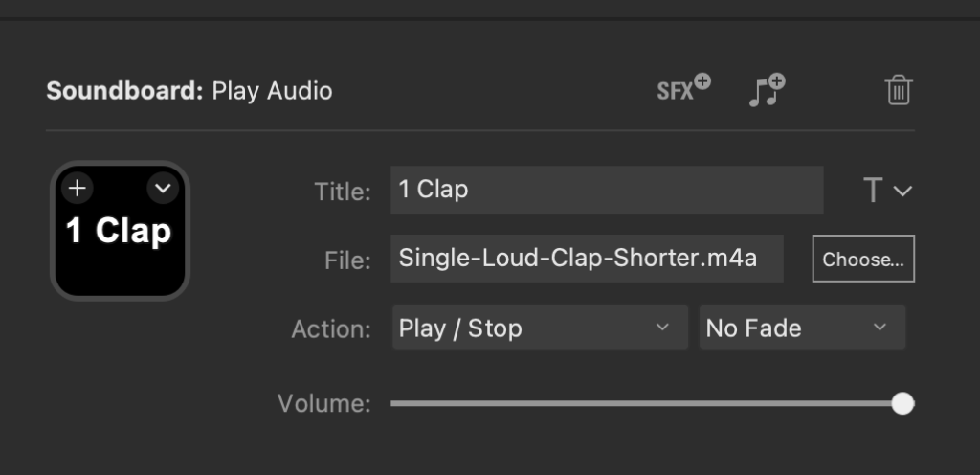
Task: Click the File: label
Action: 347,260
